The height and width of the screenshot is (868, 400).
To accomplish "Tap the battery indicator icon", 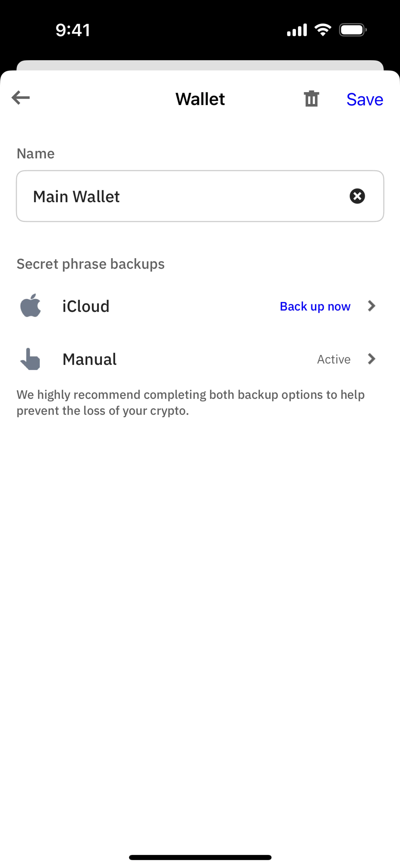I will 352,30.
